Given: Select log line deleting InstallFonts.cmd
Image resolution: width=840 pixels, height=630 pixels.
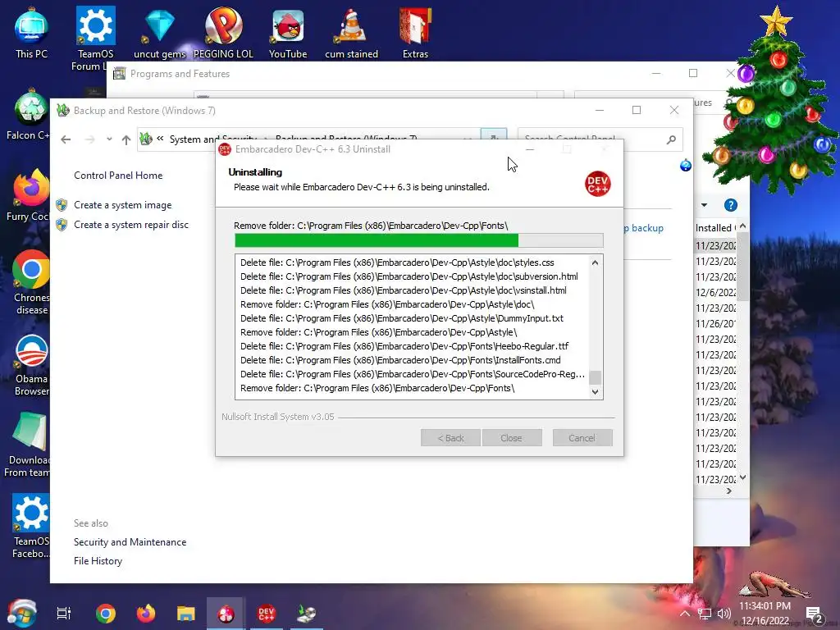Looking at the screenshot, I should click(400, 360).
